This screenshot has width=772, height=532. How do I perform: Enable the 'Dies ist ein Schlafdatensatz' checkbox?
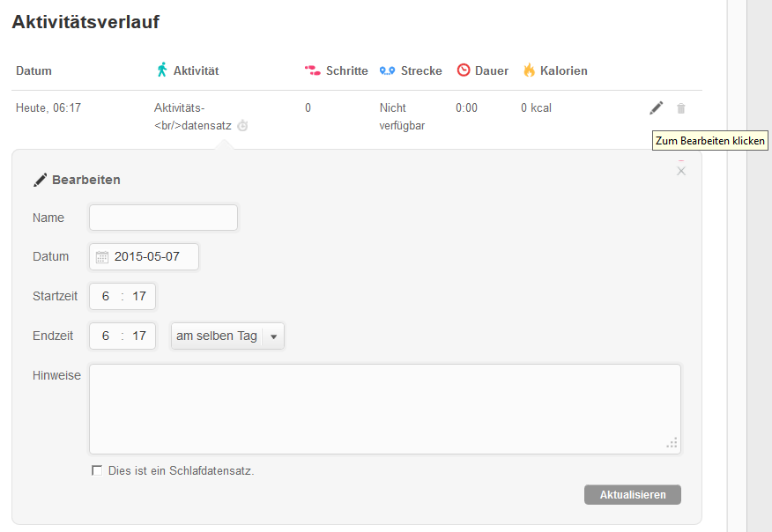97,470
